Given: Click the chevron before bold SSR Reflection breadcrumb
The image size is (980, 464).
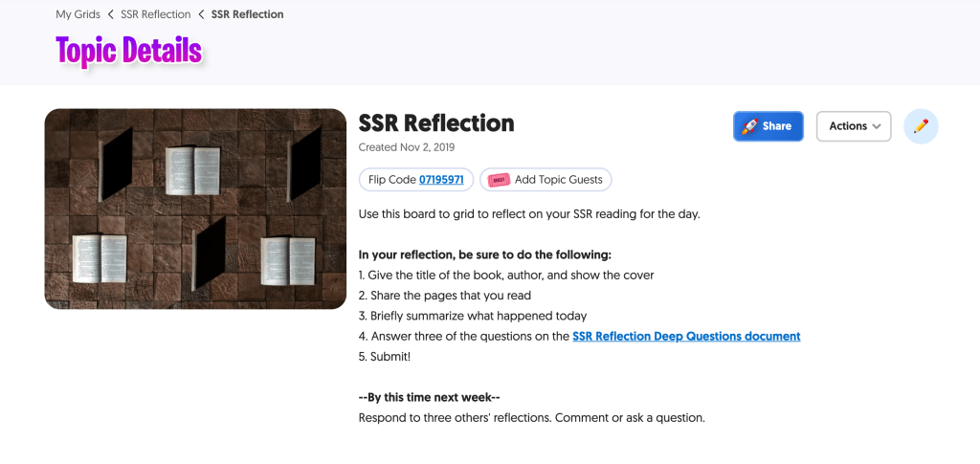Looking at the screenshot, I should tap(201, 14).
